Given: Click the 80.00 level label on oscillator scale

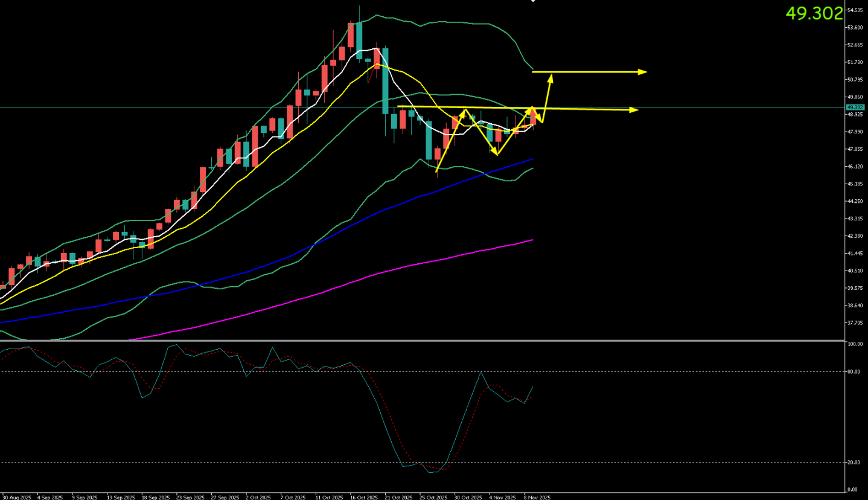Looking at the screenshot, I should [854, 371].
